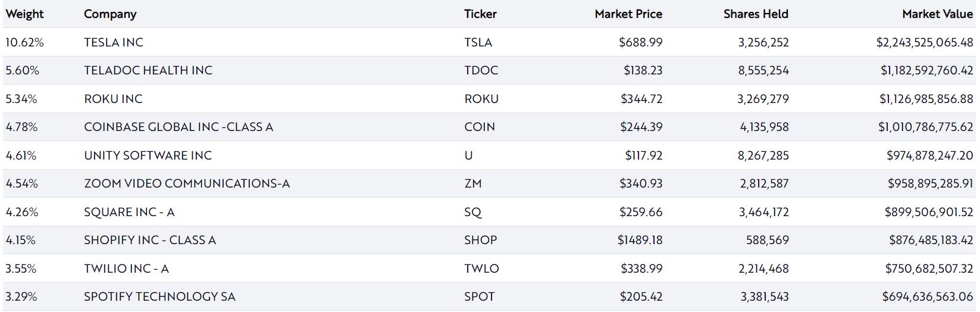Viewport: 980px width, 312px height.
Task: Select the TELADOC HEALTH INC row name
Action: pos(148,70)
